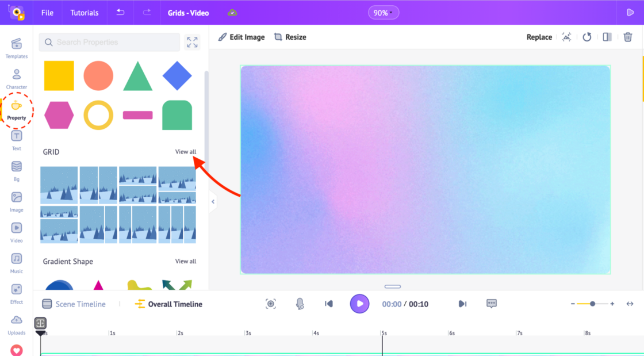Open the Music library icon
Screen dimensions: 644x356
point(17,262)
